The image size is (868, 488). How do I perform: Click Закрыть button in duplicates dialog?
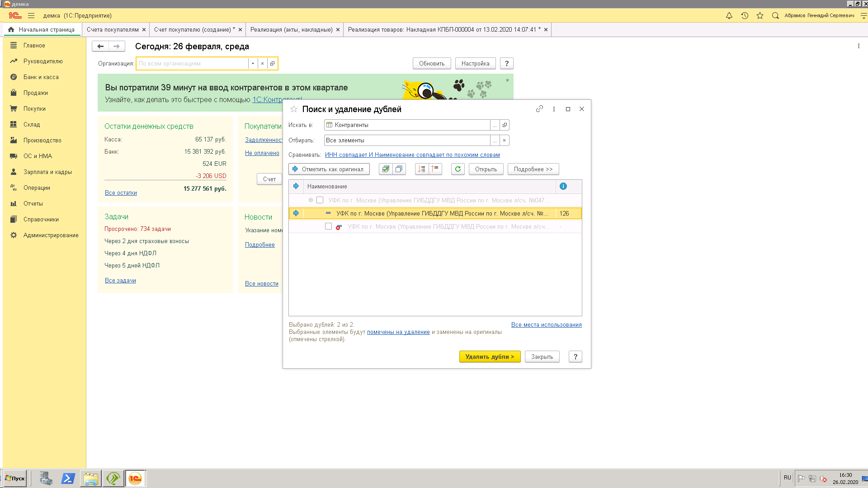(x=542, y=357)
